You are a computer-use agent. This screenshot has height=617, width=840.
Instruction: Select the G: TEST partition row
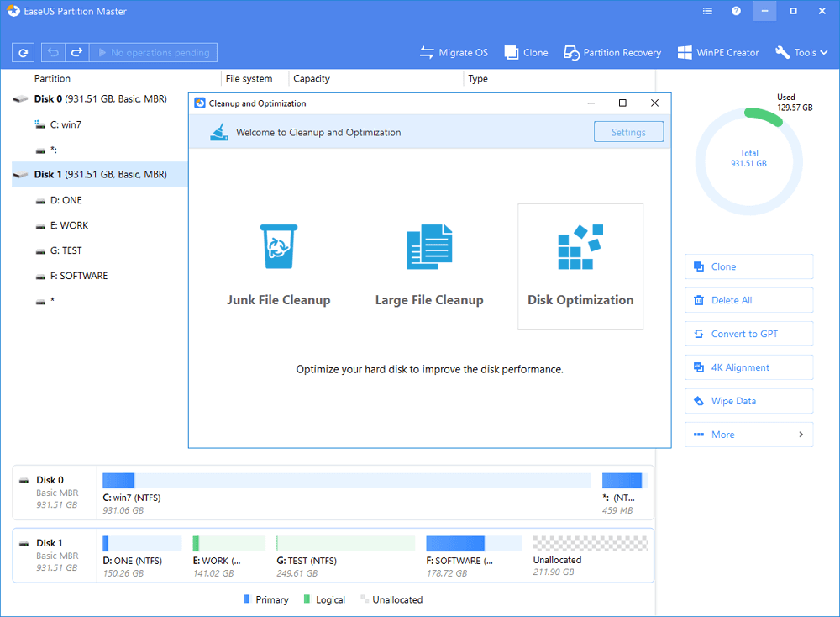point(100,250)
